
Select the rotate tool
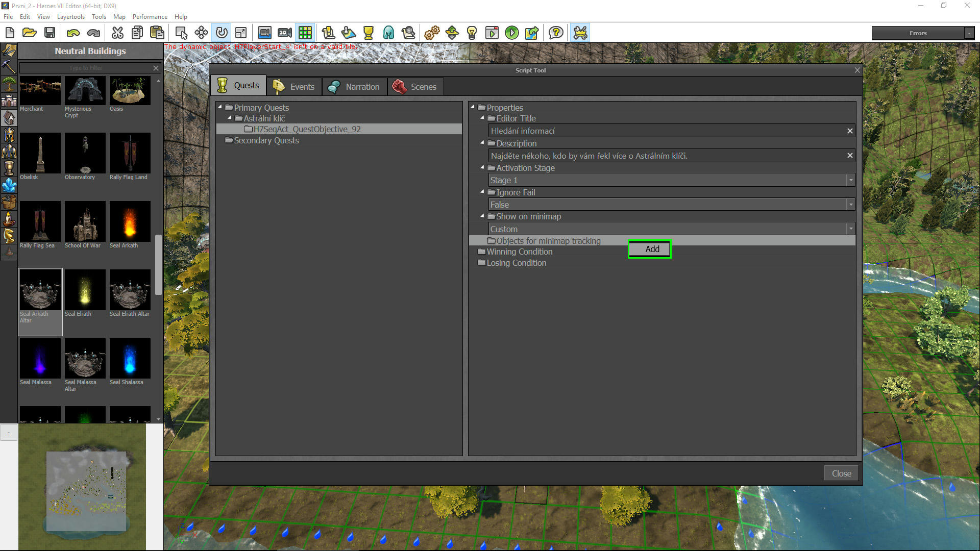pos(222,33)
